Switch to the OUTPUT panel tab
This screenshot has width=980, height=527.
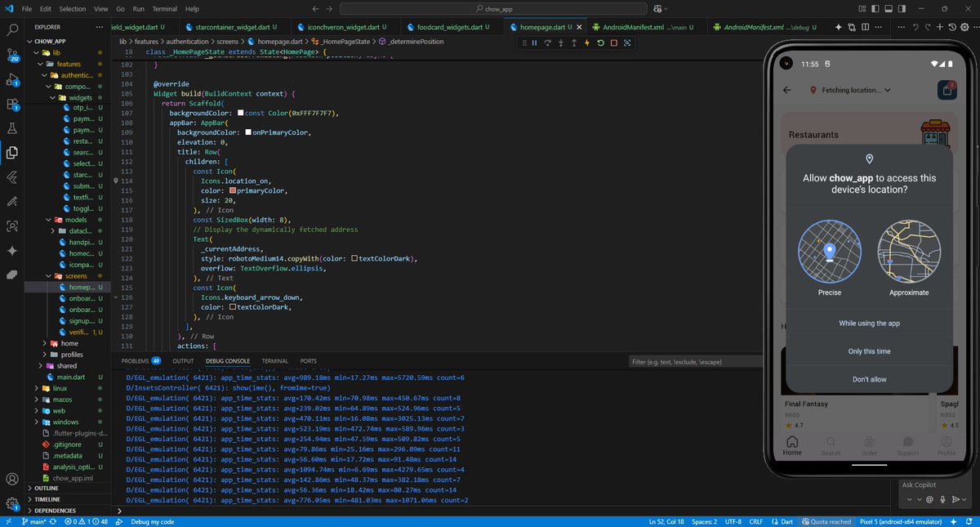[183, 360]
